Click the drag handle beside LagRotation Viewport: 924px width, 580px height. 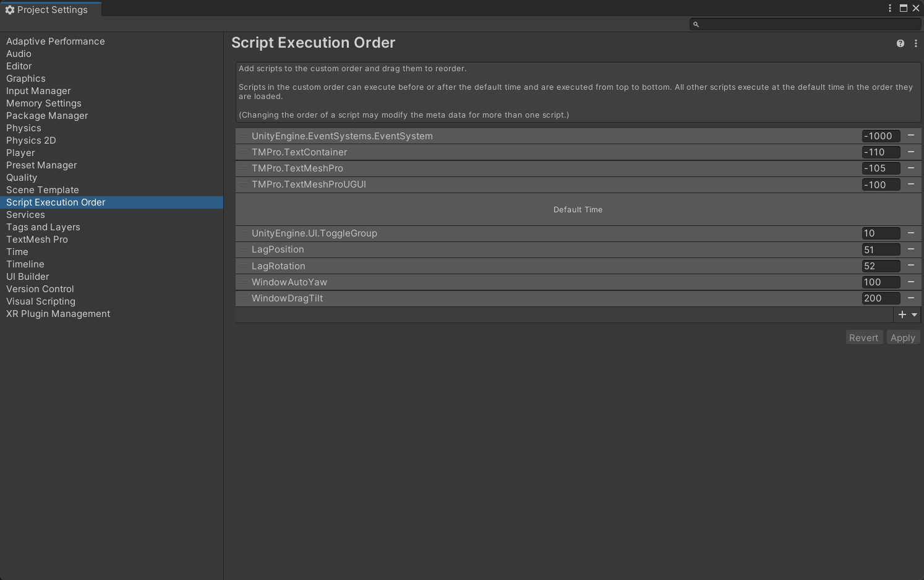point(244,266)
